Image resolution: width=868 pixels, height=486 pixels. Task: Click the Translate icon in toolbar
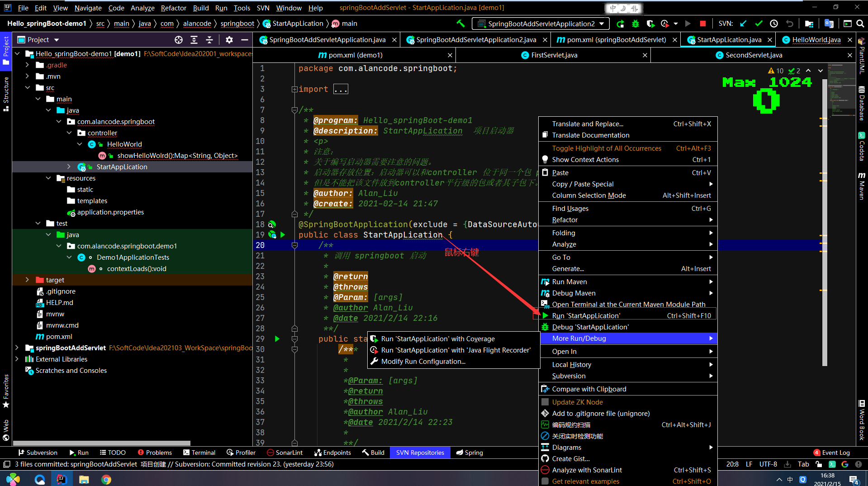[829, 24]
